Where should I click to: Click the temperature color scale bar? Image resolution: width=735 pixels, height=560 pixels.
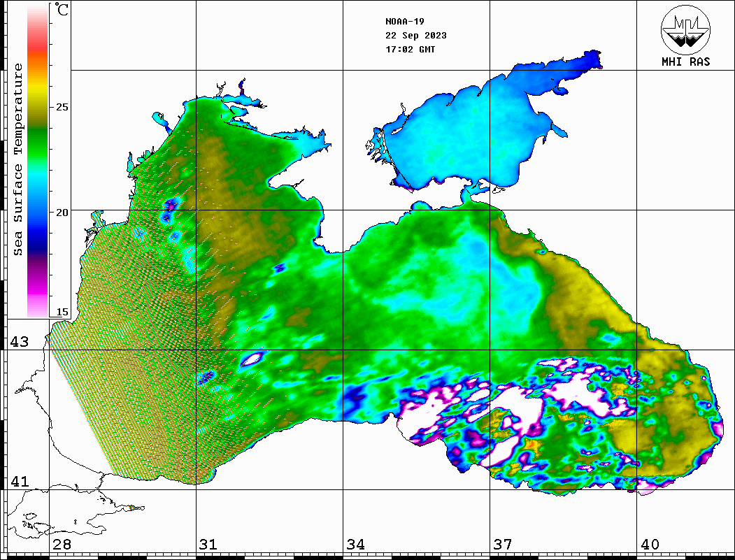point(38,161)
